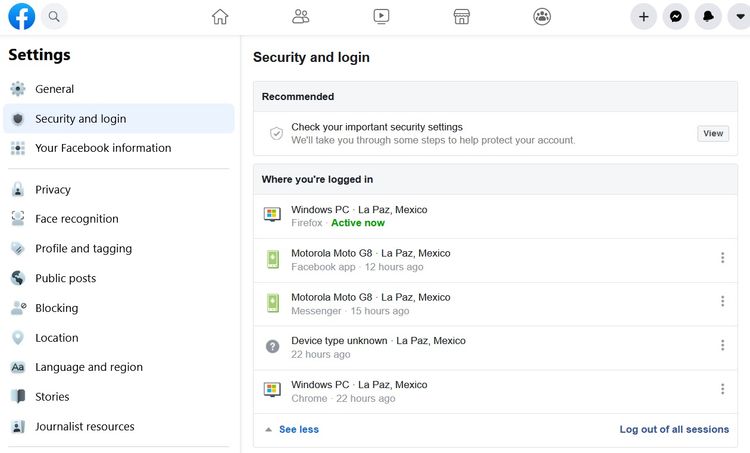Open Journalist resources settings

pyautogui.click(x=119, y=426)
